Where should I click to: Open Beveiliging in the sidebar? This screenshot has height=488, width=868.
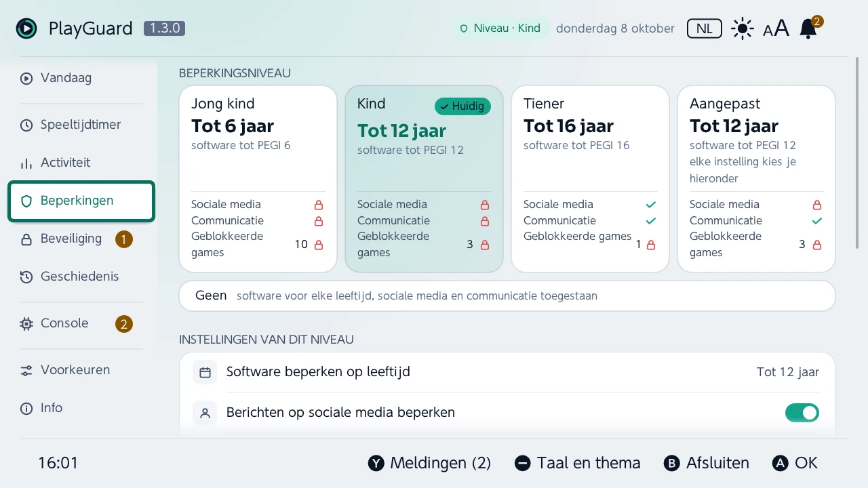[x=81, y=239]
